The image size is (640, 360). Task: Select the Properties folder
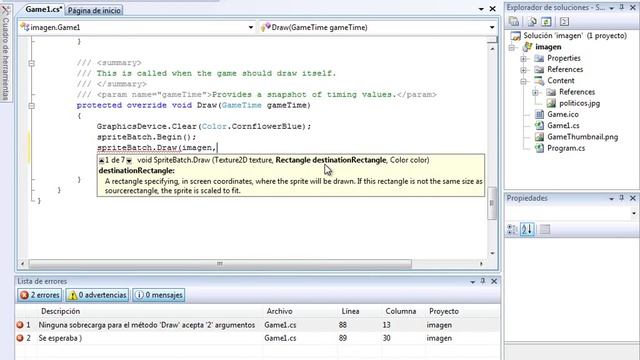pyautogui.click(x=564, y=58)
